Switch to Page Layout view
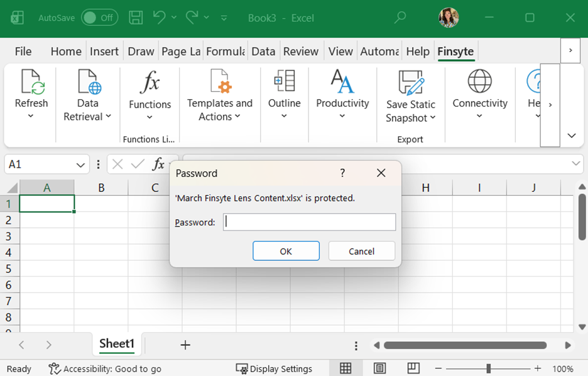The width and height of the screenshot is (588, 376). [x=379, y=368]
